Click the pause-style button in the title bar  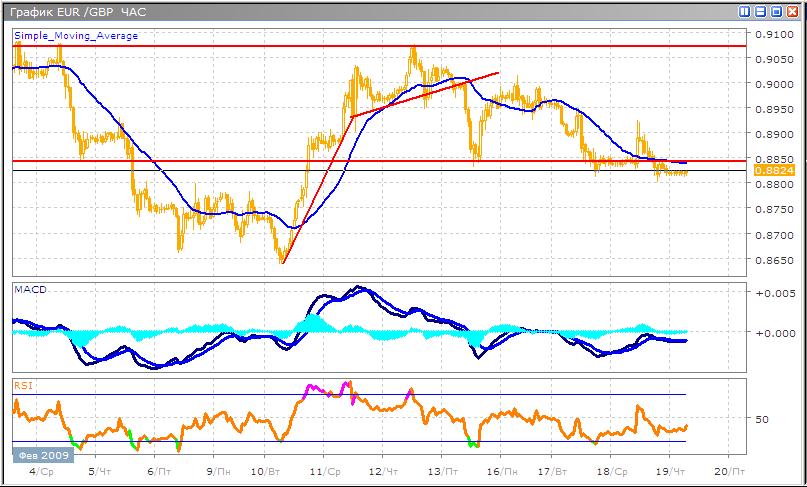(744, 12)
